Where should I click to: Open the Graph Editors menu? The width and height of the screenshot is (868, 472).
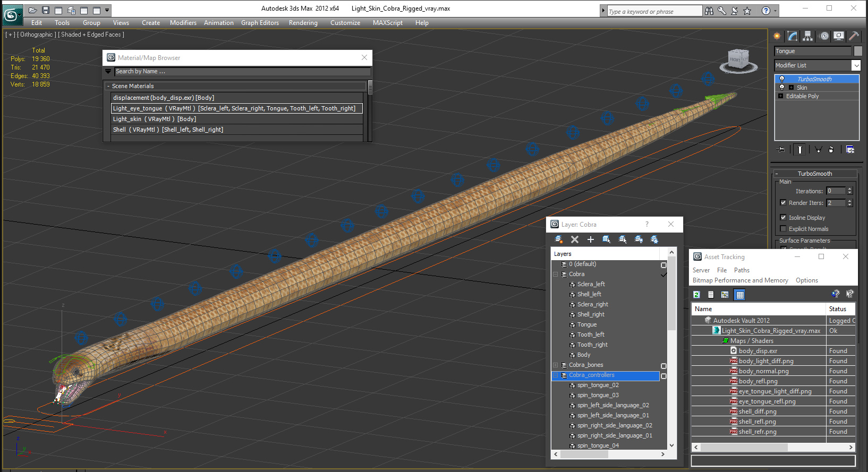click(260, 23)
